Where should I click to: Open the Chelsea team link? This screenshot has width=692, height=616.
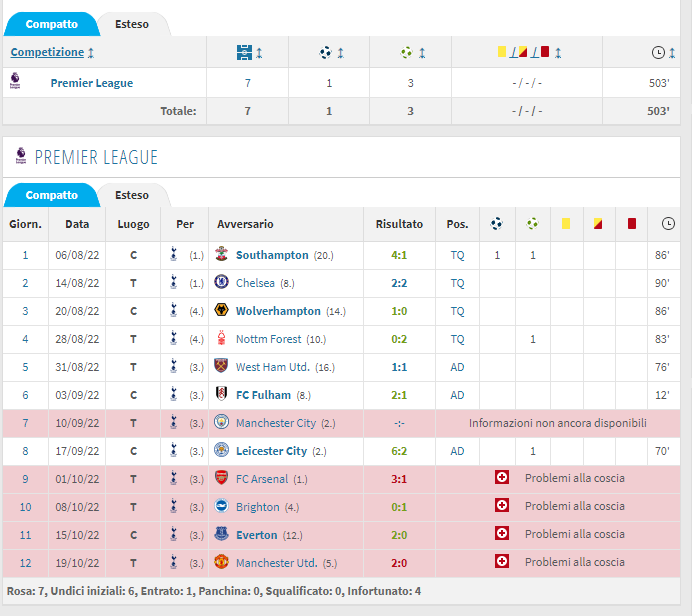[255, 283]
